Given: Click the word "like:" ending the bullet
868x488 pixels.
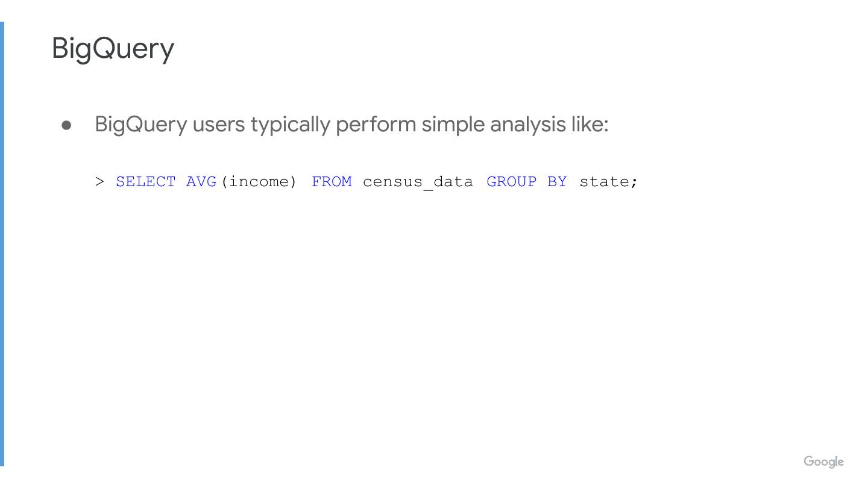Looking at the screenshot, I should (x=590, y=125).
